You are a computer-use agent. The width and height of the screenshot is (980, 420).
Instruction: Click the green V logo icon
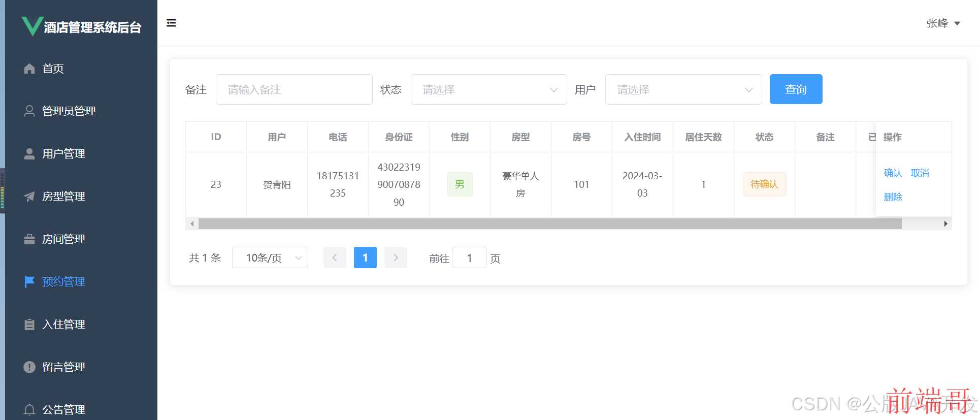point(32,26)
